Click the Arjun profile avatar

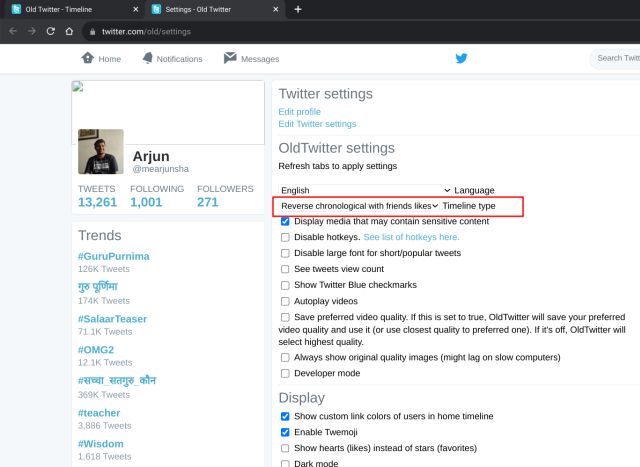tap(101, 151)
